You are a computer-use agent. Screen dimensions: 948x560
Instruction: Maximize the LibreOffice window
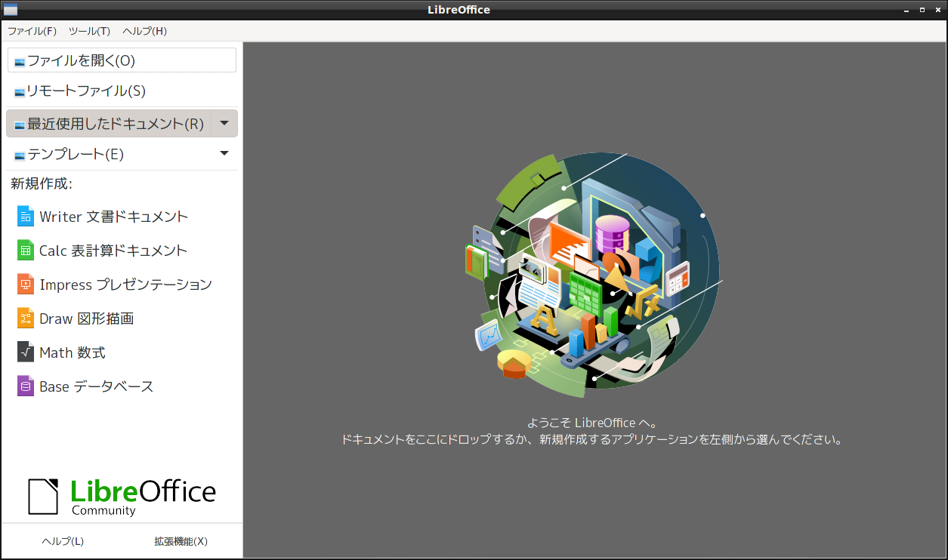coord(922,10)
